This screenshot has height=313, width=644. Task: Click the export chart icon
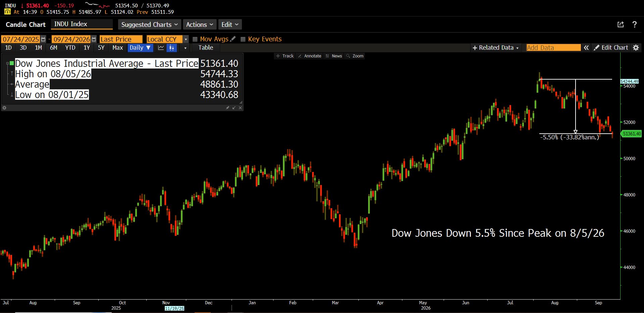pos(621,25)
